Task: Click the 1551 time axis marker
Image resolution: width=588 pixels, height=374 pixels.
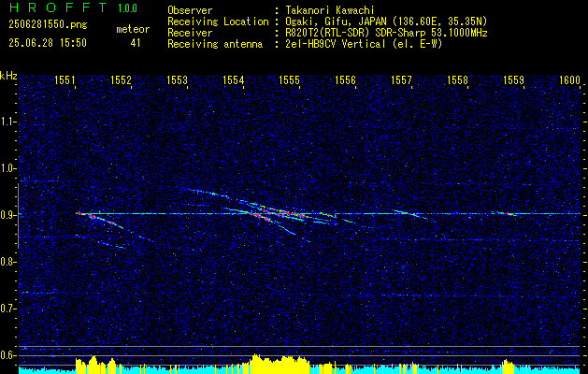Action: 65,79
